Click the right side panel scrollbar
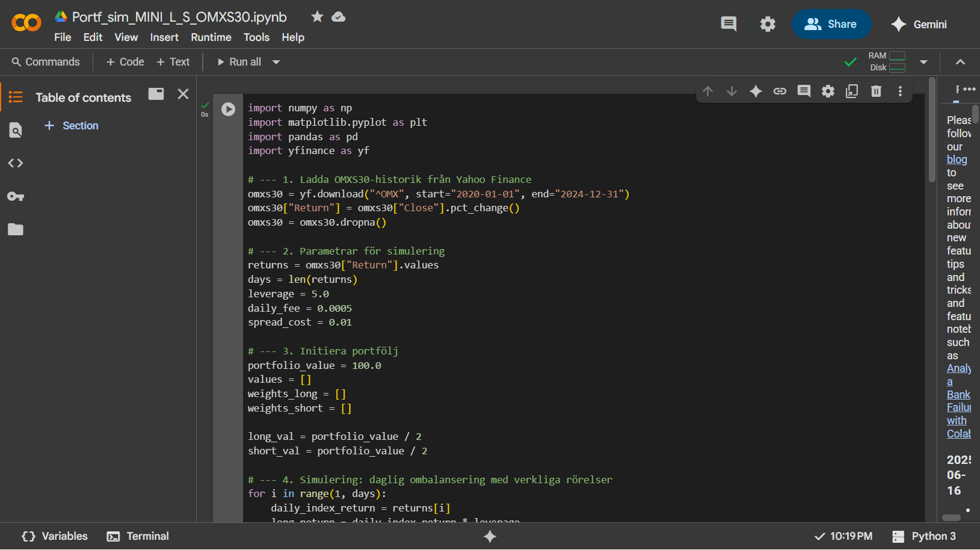 [976, 114]
